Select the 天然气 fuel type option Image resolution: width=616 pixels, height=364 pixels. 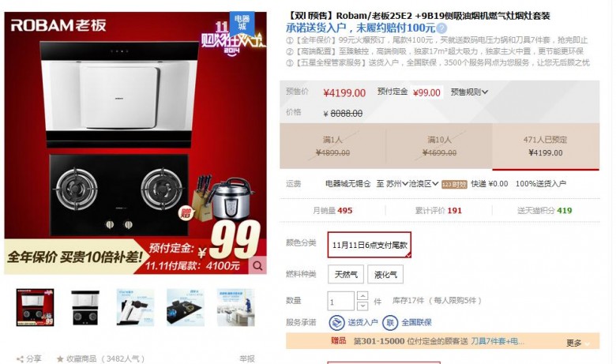click(346, 275)
